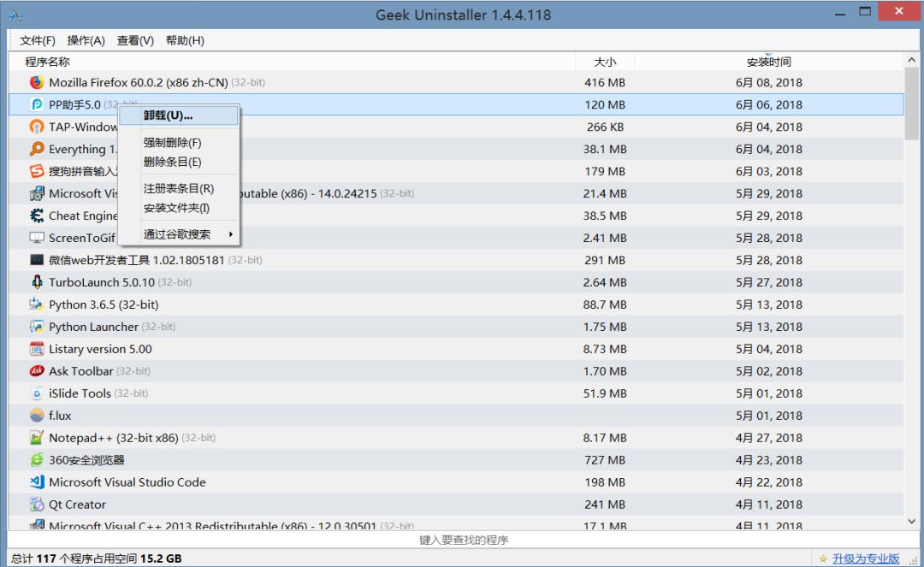Select 注册表条目(R) context menu entry
924x567 pixels.
[x=178, y=188]
